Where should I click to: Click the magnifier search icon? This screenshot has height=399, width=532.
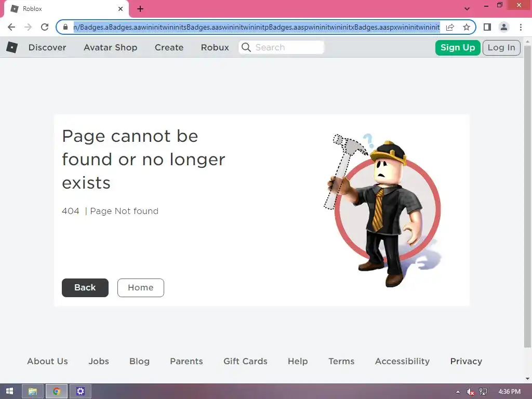coord(246,47)
